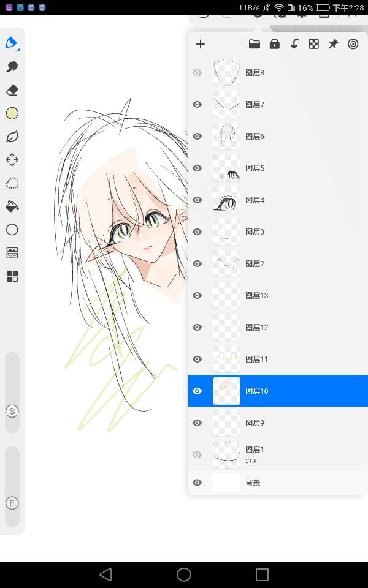Hide layer 图层12
The width and height of the screenshot is (368, 588).
point(197,327)
